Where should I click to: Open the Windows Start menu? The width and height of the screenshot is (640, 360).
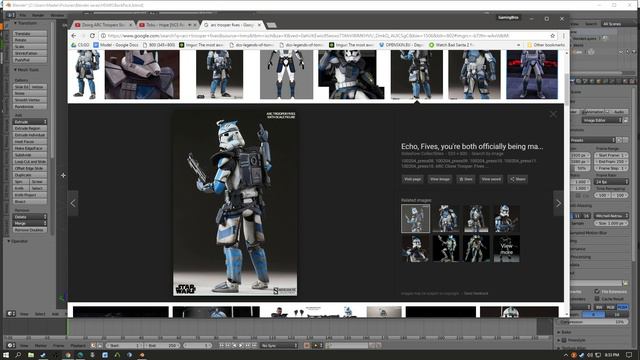[6, 355]
